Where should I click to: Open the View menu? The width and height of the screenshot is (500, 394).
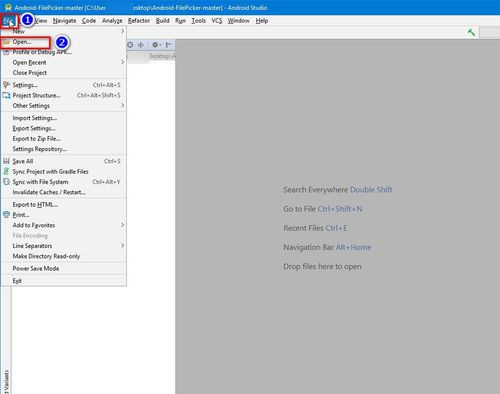click(41, 21)
